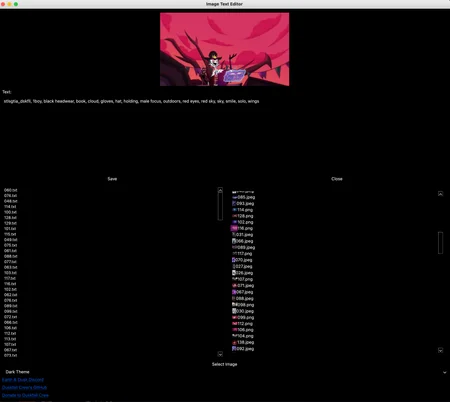Select the 070.jpeg thumbnail row

coord(242,260)
